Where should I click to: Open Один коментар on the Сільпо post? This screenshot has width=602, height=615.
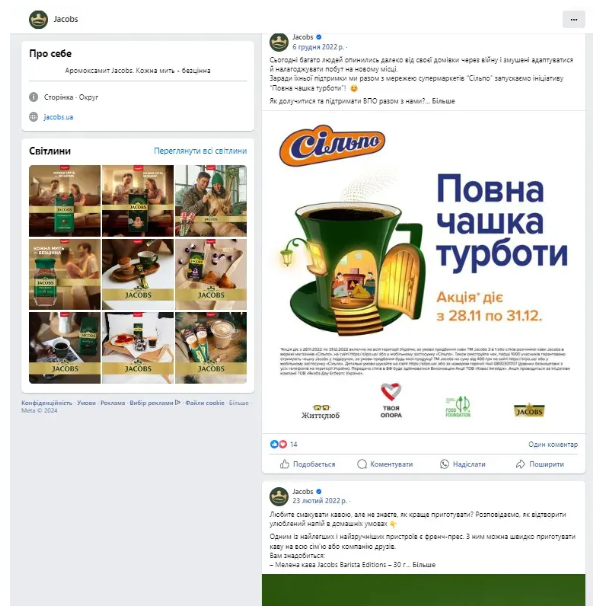point(553,444)
